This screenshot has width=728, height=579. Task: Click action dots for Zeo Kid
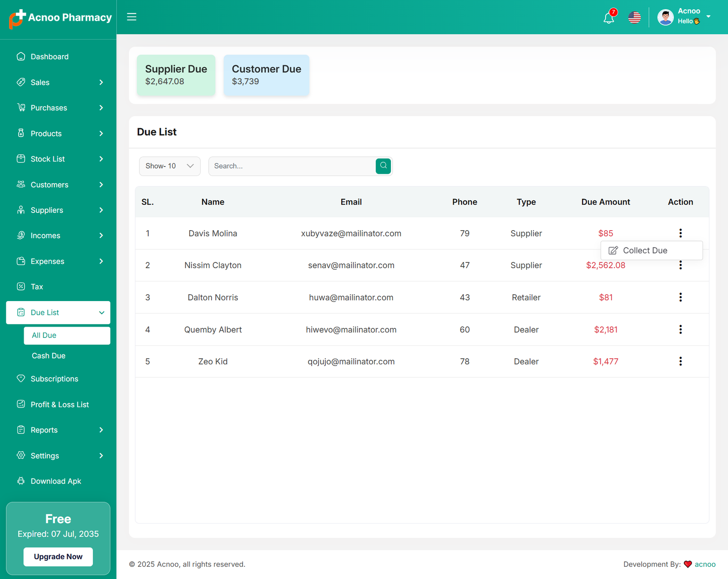coord(680,361)
